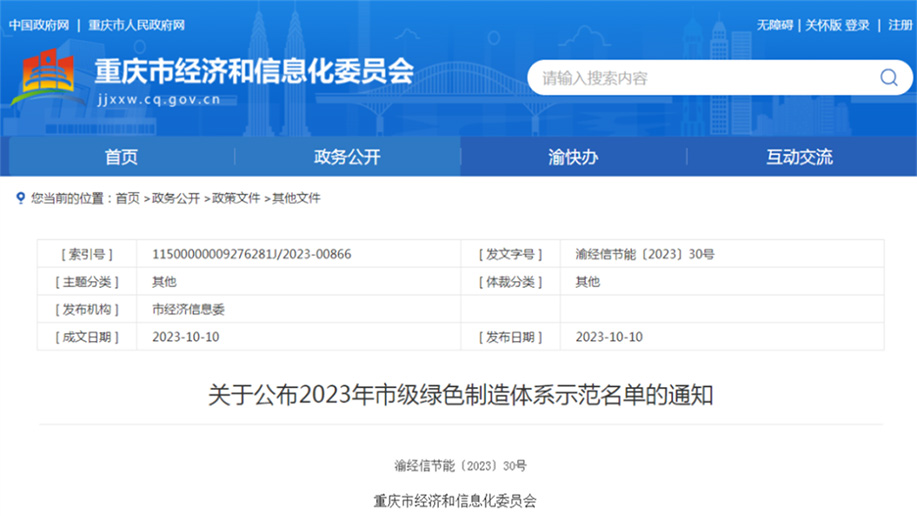917x516 pixels.
Task: Switch to 关怀版 care mode
Action: (x=824, y=25)
